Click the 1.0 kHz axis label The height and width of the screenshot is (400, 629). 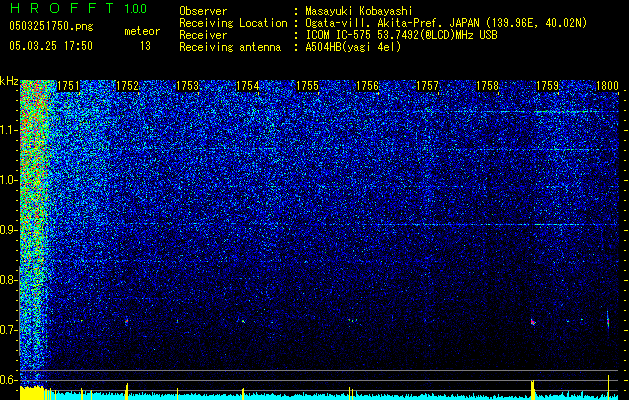[8, 180]
